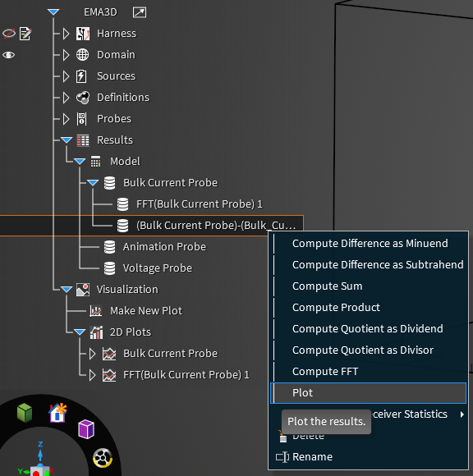The image size is (473, 476).
Task: Click the green cube icon on view wheel
Action: coord(25,413)
